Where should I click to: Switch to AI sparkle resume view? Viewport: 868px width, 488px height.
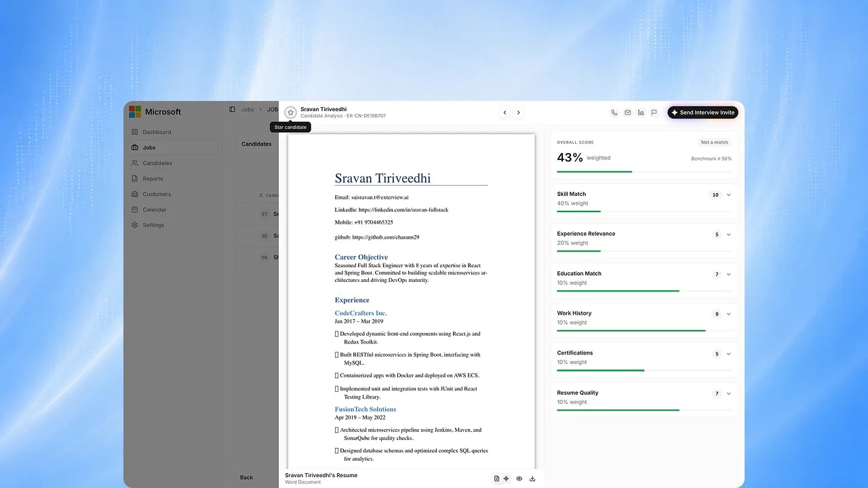click(x=506, y=479)
